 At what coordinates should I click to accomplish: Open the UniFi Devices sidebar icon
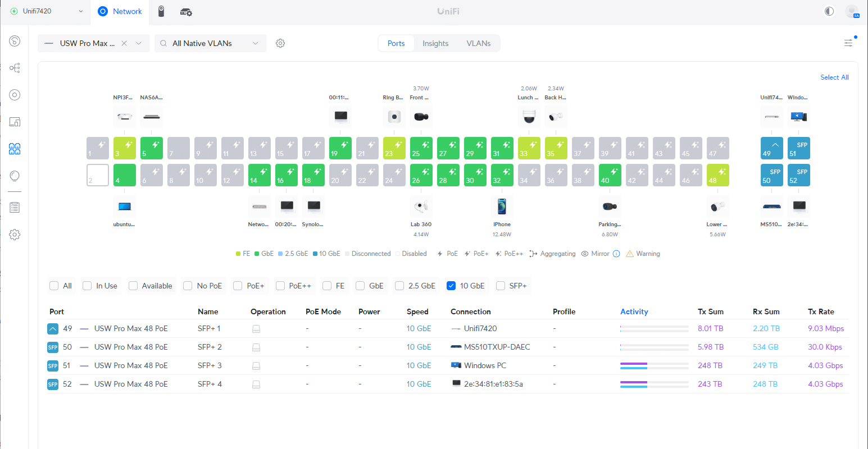15,95
